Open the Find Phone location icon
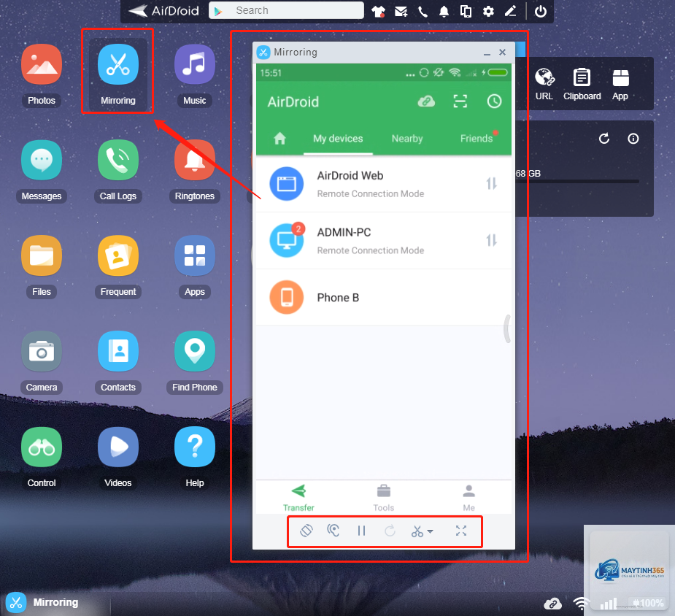 [x=195, y=351]
